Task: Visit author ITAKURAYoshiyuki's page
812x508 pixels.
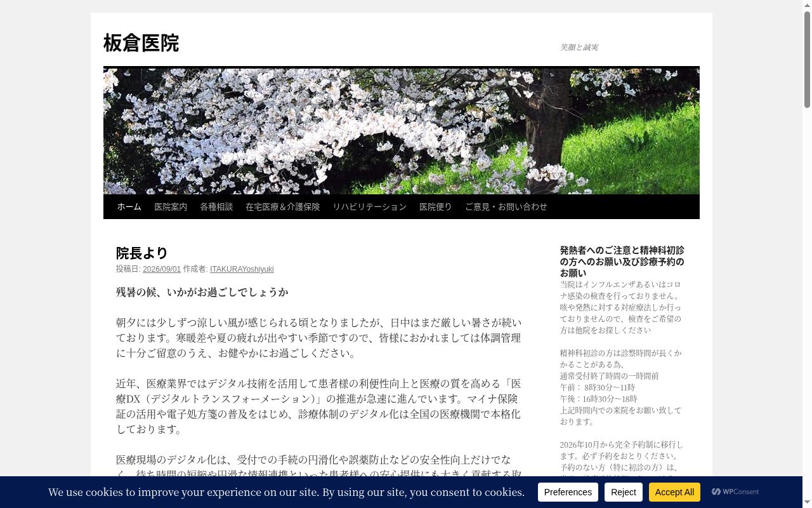Action: (x=242, y=269)
